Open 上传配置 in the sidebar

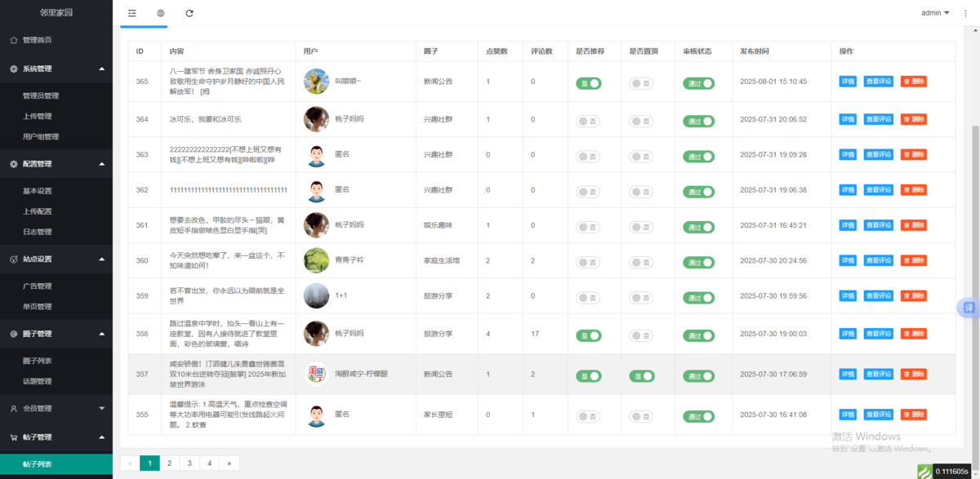[x=37, y=211]
